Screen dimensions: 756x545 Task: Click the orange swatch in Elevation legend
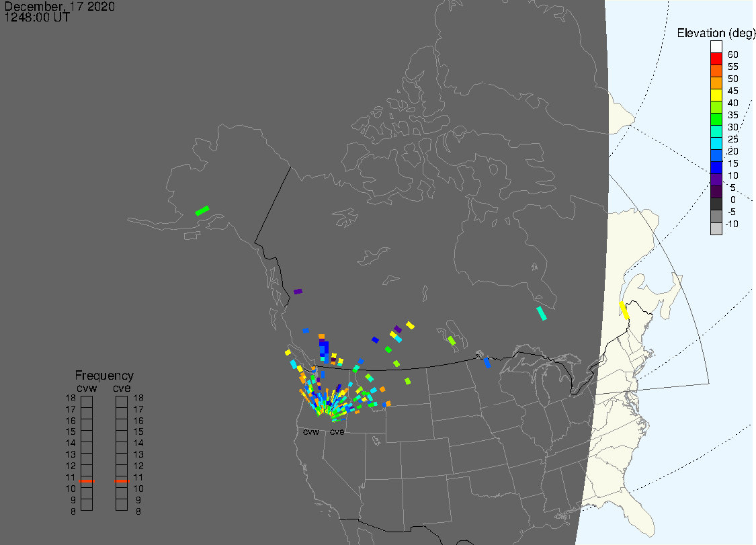[x=716, y=83]
